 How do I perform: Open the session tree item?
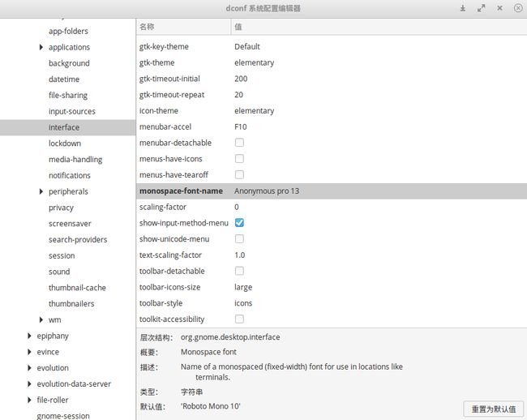point(62,255)
